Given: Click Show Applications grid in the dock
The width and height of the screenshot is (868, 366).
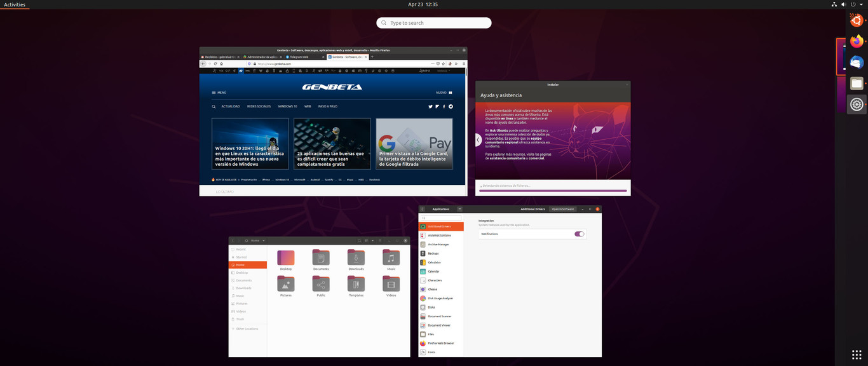Looking at the screenshot, I should (856, 354).
